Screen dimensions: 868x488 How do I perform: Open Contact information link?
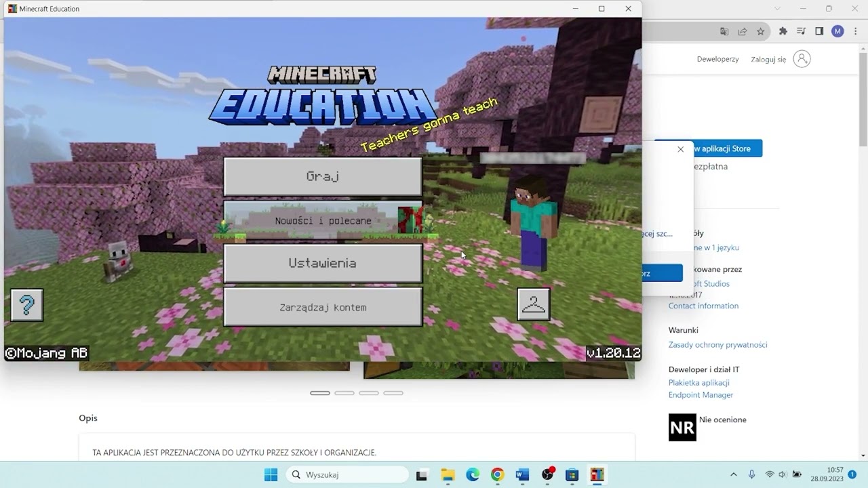(703, 306)
